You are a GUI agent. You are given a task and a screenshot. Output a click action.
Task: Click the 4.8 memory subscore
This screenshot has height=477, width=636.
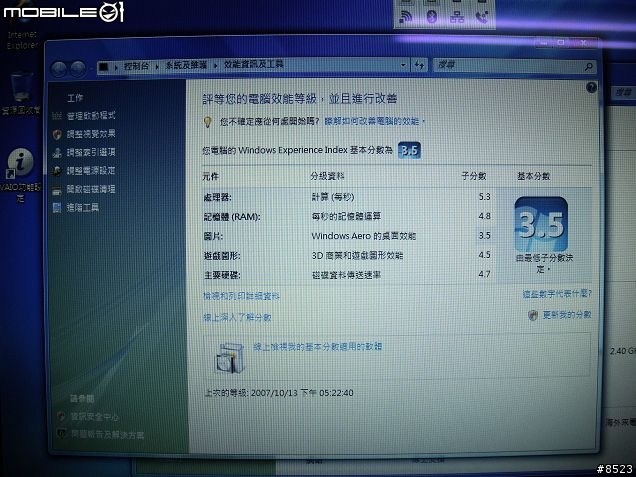[484, 216]
